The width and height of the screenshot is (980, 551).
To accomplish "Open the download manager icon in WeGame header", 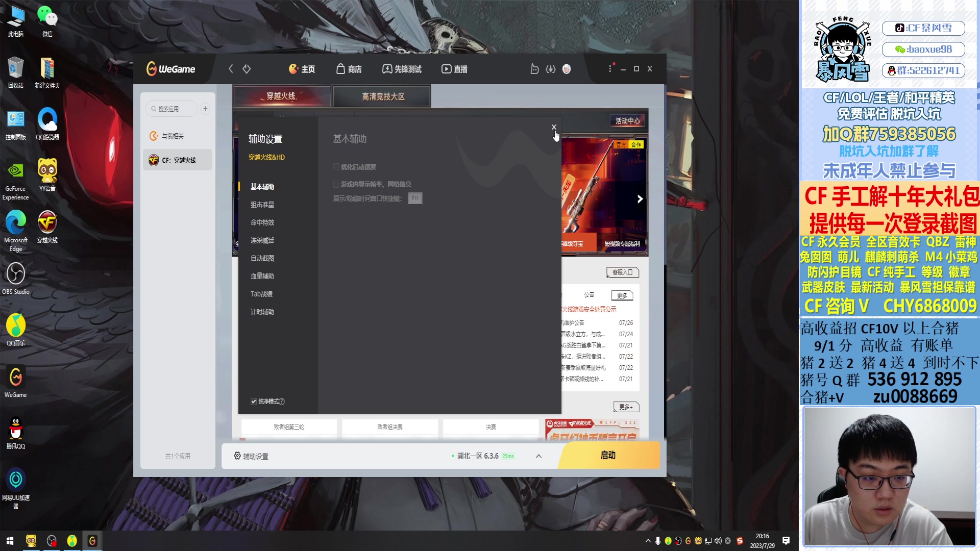I will (551, 69).
